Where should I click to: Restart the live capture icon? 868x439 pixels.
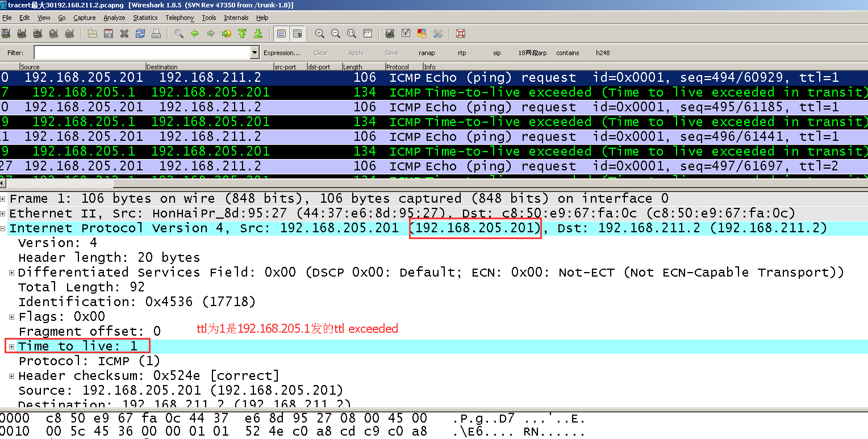tap(69, 34)
